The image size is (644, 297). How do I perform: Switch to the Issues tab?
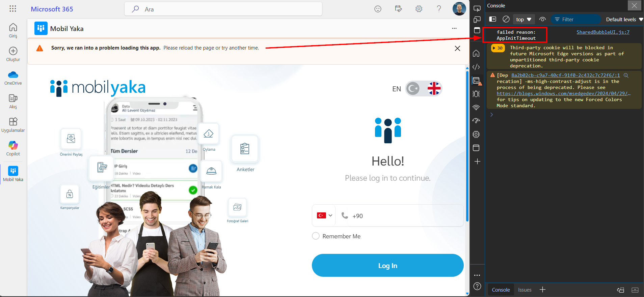click(525, 290)
